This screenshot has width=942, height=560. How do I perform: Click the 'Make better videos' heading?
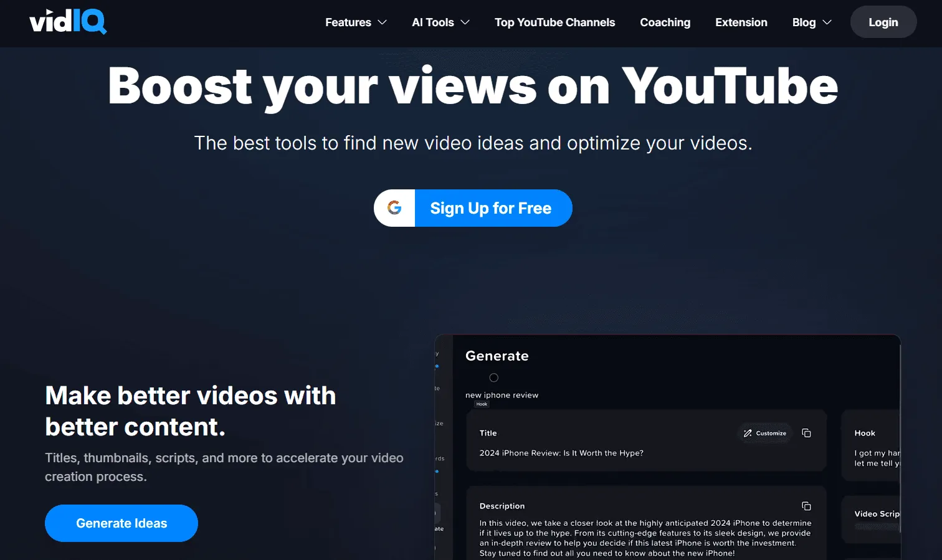(191, 411)
